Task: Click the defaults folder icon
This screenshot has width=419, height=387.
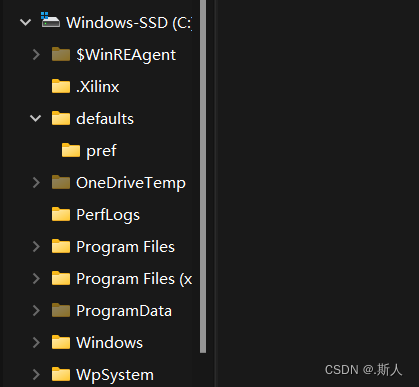Action: coord(61,118)
